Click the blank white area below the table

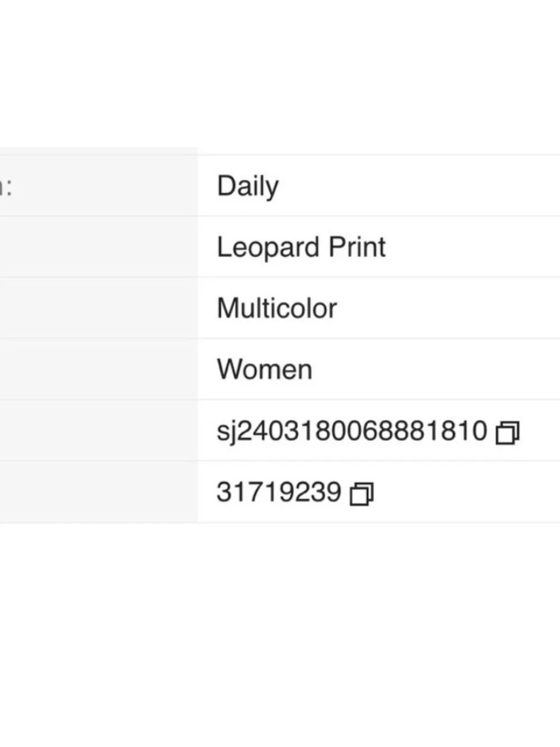point(280,633)
